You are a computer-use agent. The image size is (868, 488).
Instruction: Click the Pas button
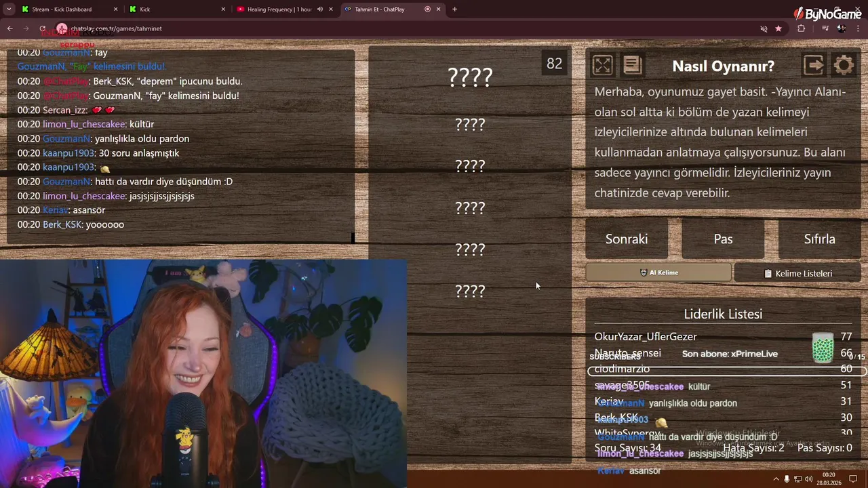pos(723,239)
